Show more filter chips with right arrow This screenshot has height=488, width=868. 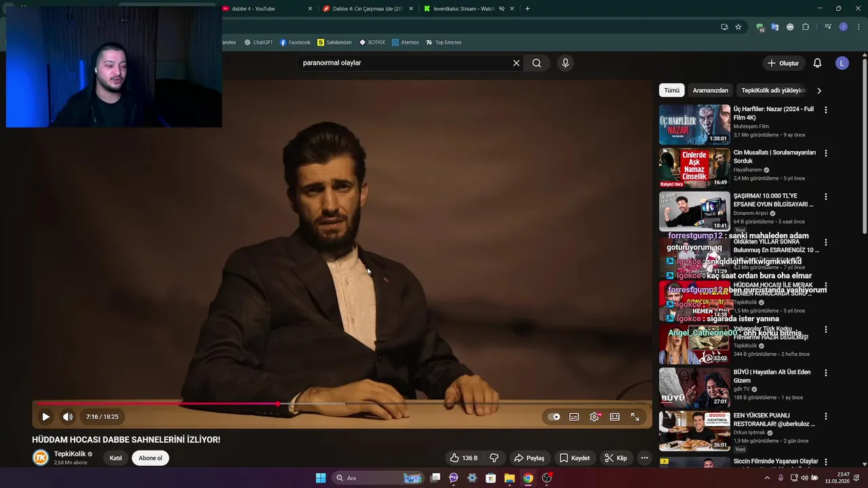pyautogui.click(x=819, y=91)
